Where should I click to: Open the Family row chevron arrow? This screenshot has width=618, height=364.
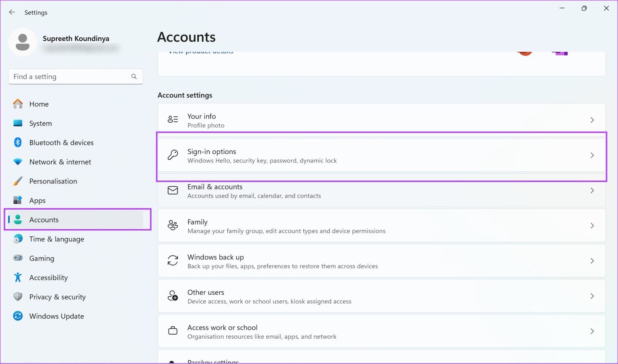592,226
